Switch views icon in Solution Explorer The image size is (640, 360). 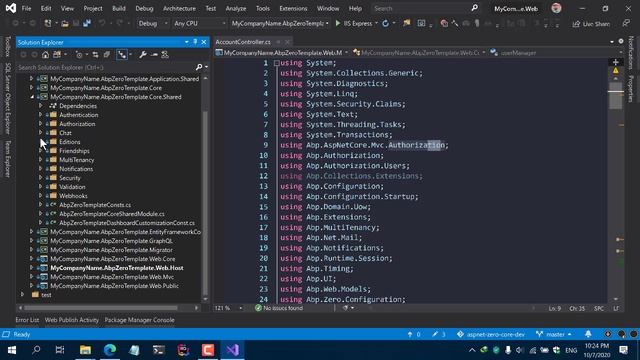pos(57,55)
